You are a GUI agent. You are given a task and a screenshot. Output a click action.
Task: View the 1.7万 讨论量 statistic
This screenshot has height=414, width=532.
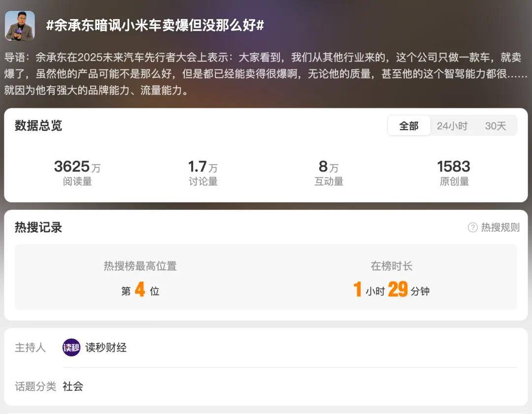coord(203,173)
